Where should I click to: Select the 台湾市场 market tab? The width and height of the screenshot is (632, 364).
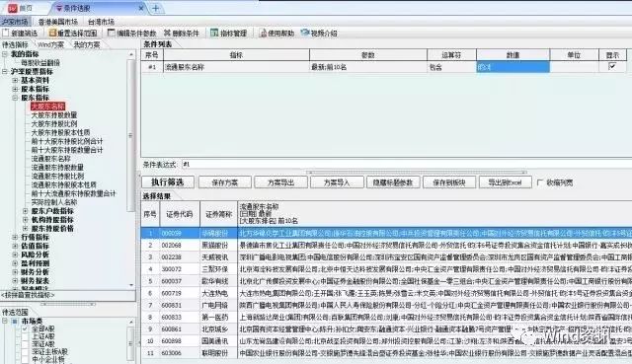(101, 22)
